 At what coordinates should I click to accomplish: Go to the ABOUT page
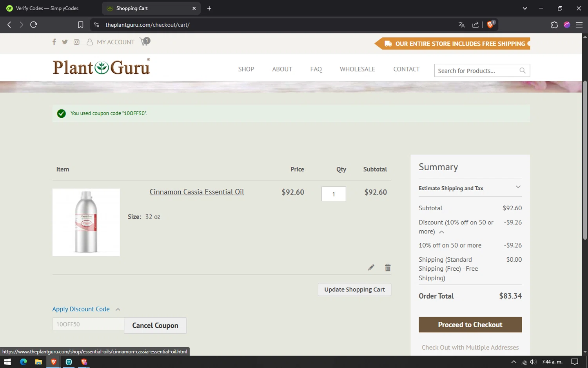(x=282, y=69)
